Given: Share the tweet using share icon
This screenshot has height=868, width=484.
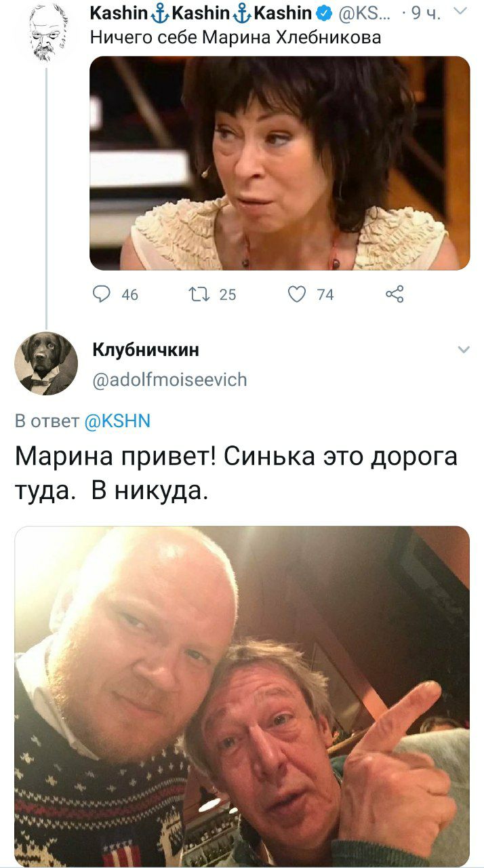Looking at the screenshot, I should [395, 294].
